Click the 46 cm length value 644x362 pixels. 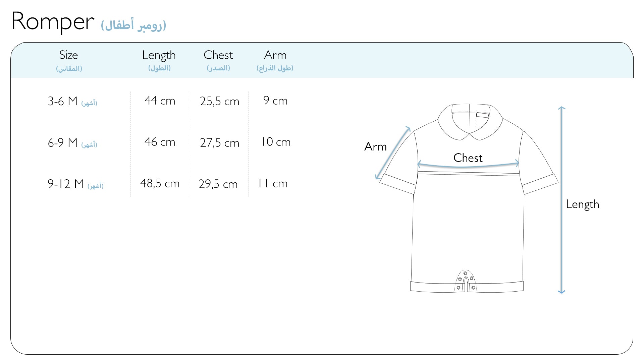[x=160, y=142]
